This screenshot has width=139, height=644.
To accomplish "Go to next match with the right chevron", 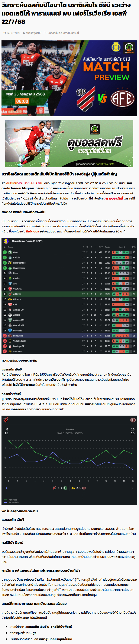I will [x=132, y=488].
